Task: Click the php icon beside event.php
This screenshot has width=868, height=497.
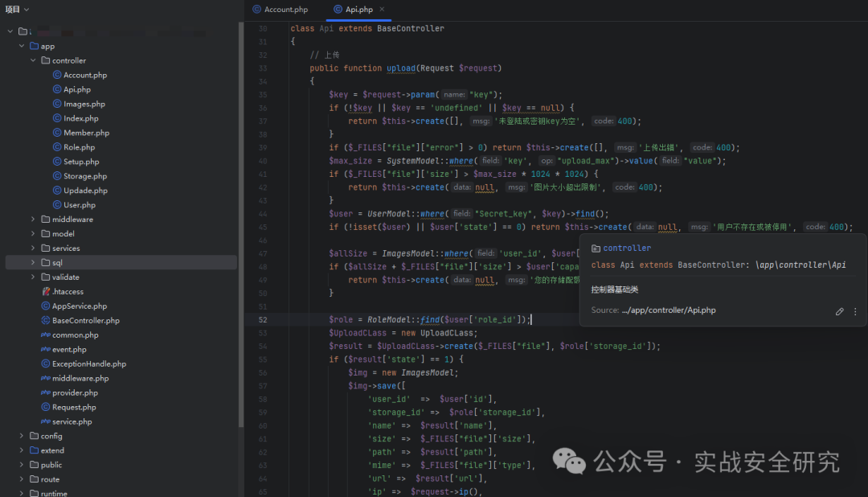Action: click(x=45, y=349)
